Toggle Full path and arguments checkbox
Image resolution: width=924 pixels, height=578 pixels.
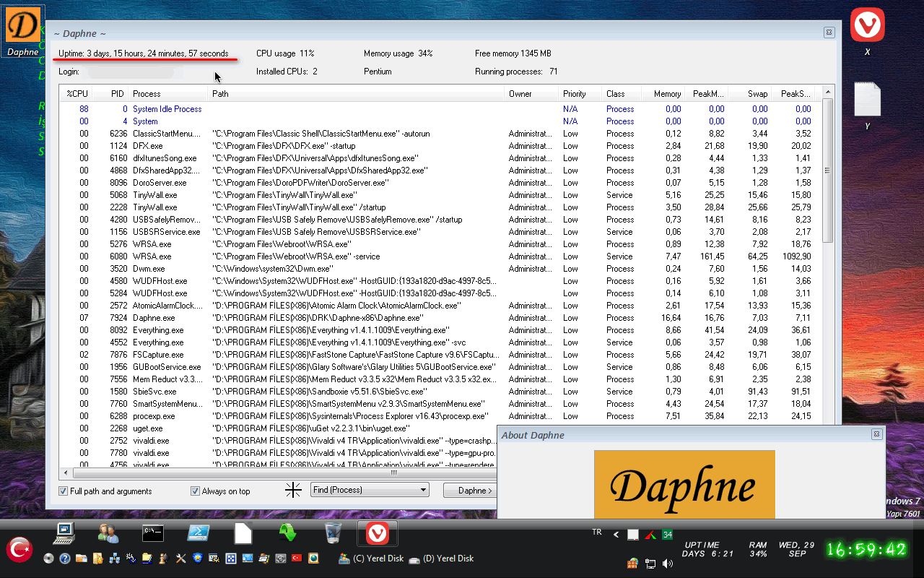pyautogui.click(x=105, y=491)
